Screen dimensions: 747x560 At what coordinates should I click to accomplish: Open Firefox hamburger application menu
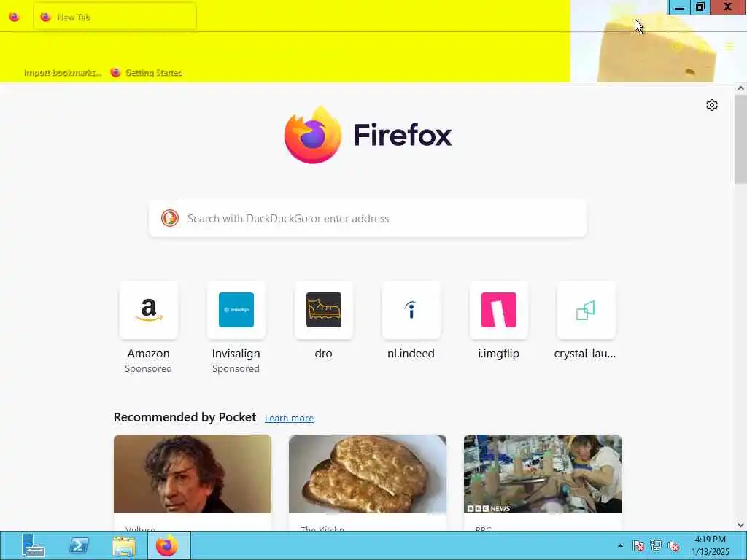[729, 46]
